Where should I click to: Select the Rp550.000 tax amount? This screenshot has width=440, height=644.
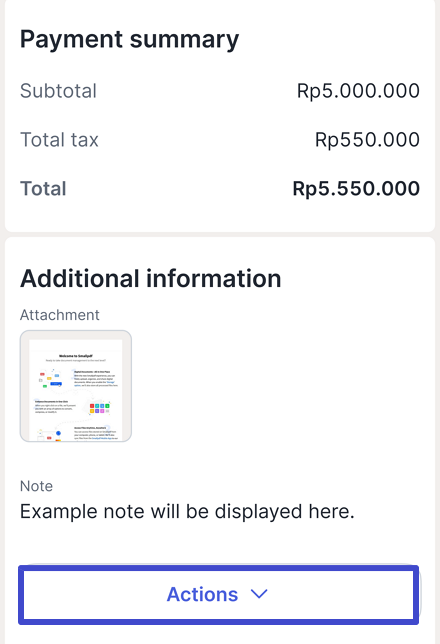click(x=367, y=140)
